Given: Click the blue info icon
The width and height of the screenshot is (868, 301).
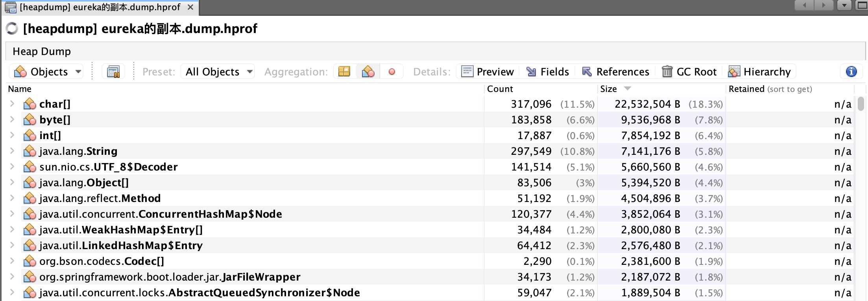Looking at the screenshot, I should coord(851,72).
